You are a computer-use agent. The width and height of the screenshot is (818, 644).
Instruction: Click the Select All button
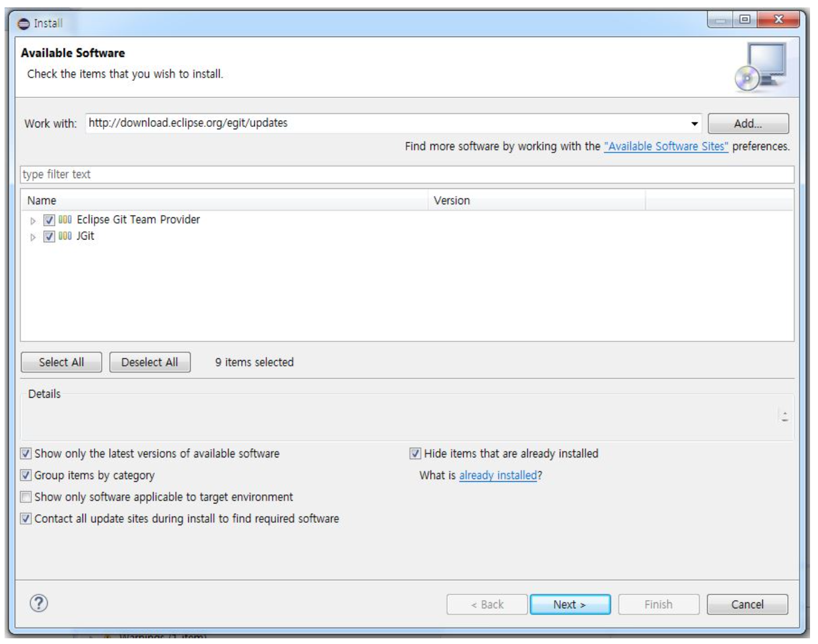(x=61, y=362)
